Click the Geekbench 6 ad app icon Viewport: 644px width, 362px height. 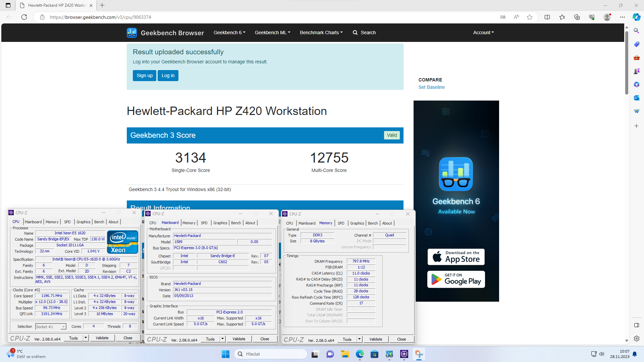click(x=456, y=174)
